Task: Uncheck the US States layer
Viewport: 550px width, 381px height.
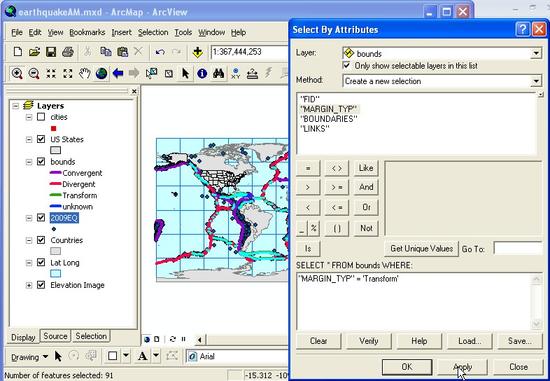Action: click(x=41, y=139)
